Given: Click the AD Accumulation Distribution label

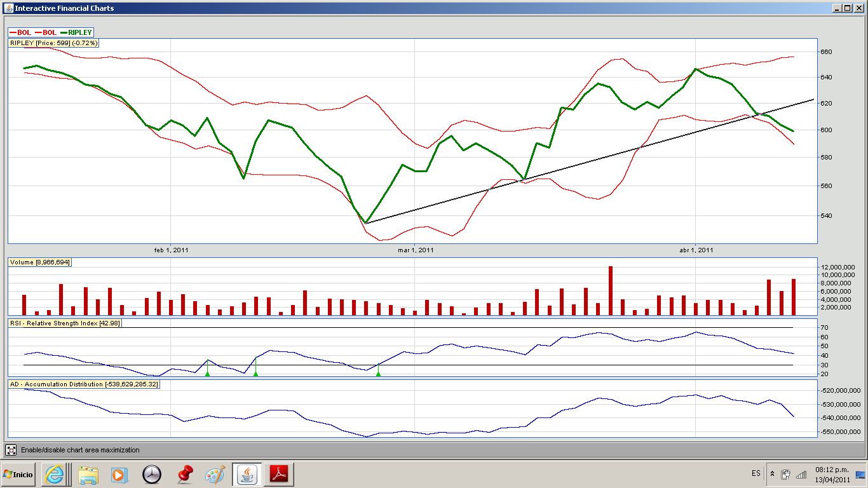Looking at the screenshot, I should 84,384.
